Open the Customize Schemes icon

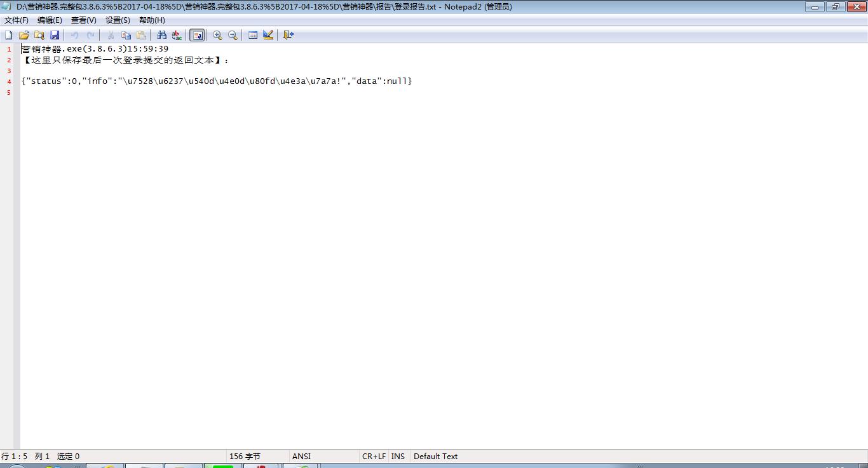pos(268,35)
